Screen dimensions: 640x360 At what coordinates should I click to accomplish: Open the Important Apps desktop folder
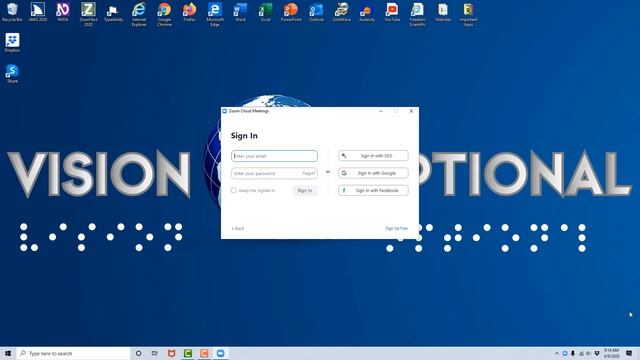coord(468,14)
